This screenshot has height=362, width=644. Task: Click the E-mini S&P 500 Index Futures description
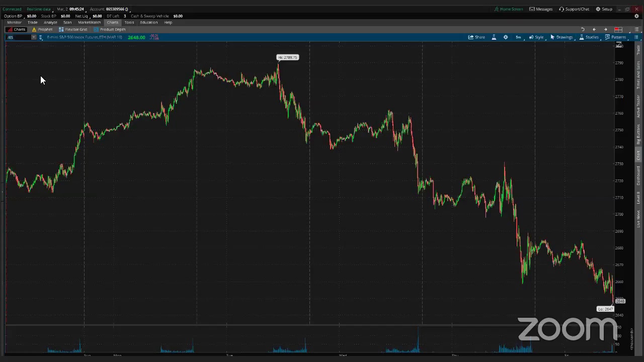point(85,37)
